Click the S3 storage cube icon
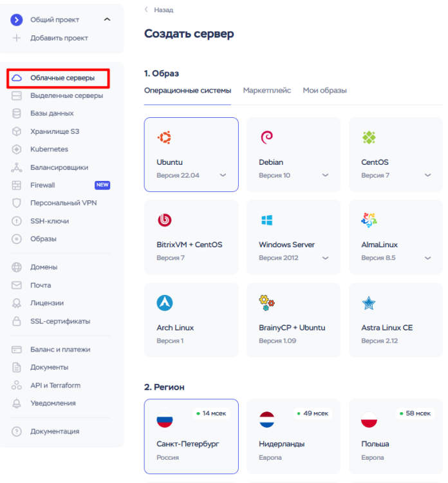 coord(17,131)
